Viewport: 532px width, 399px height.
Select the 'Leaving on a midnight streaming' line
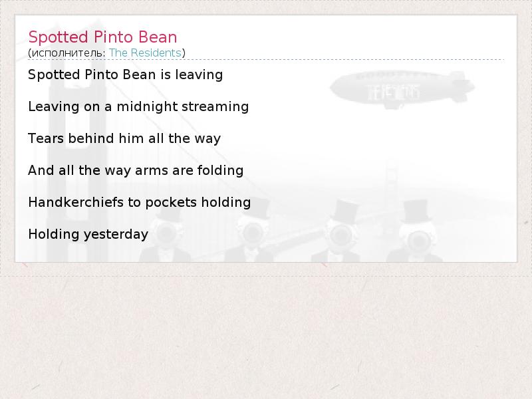(138, 106)
